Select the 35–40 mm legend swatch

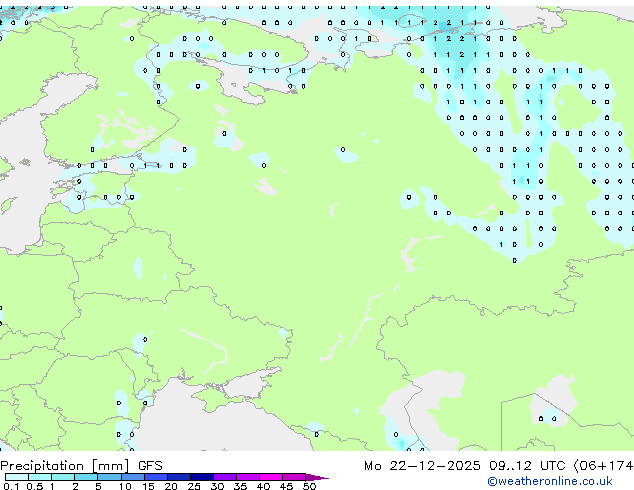tap(248, 477)
